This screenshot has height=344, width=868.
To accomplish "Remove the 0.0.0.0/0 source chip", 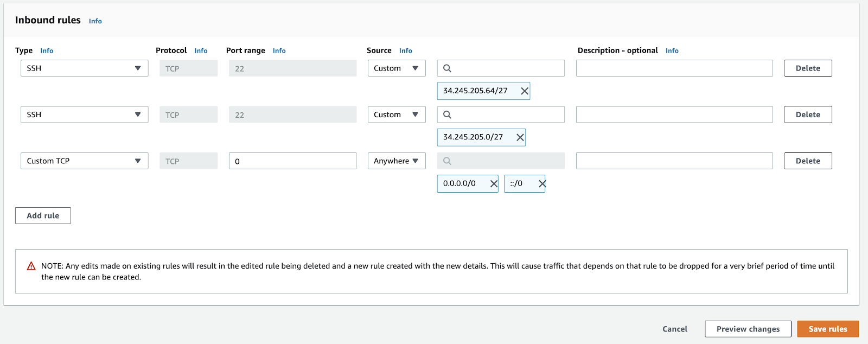I will pyautogui.click(x=494, y=184).
